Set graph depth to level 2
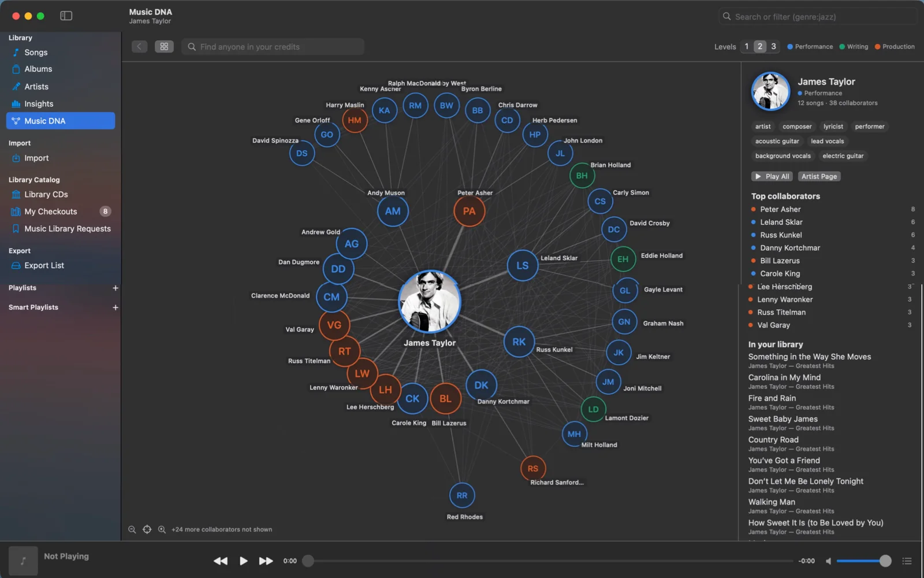The width and height of the screenshot is (924, 578). [x=760, y=47]
